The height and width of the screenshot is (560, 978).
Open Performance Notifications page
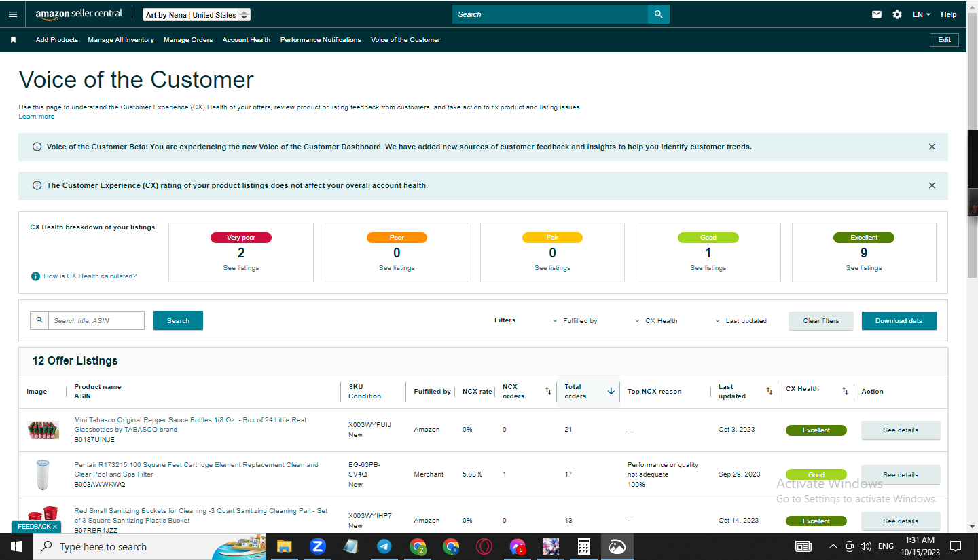point(321,40)
